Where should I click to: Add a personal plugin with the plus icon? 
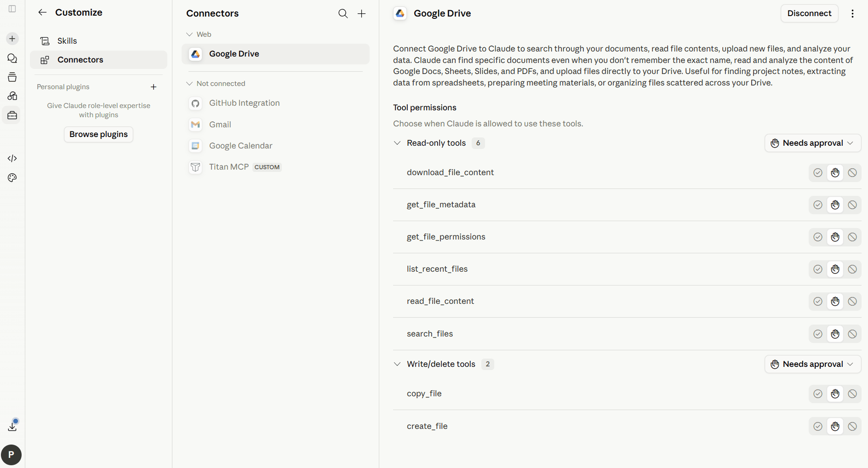pos(154,87)
